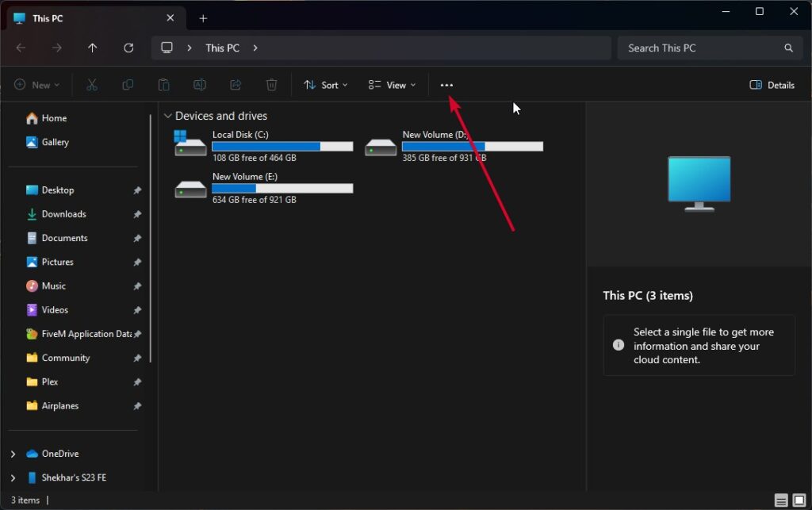Go up one folder level arrow

pyautogui.click(x=92, y=48)
